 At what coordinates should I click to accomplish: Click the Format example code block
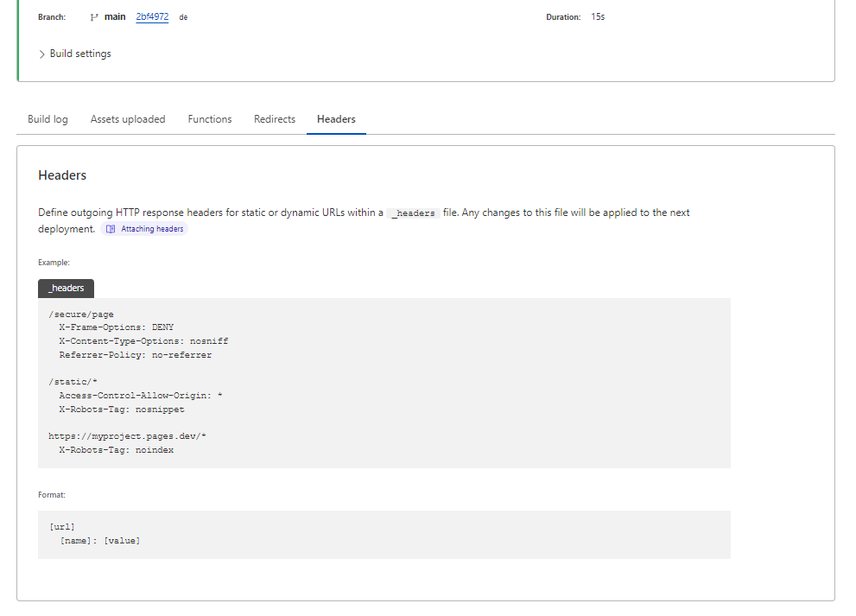384,534
